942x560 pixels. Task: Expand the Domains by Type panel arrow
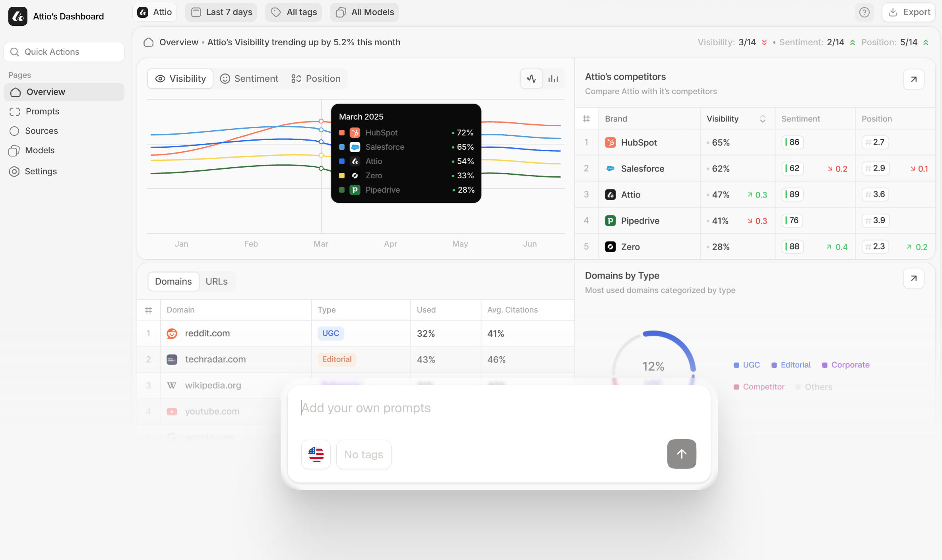[x=913, y=278]
